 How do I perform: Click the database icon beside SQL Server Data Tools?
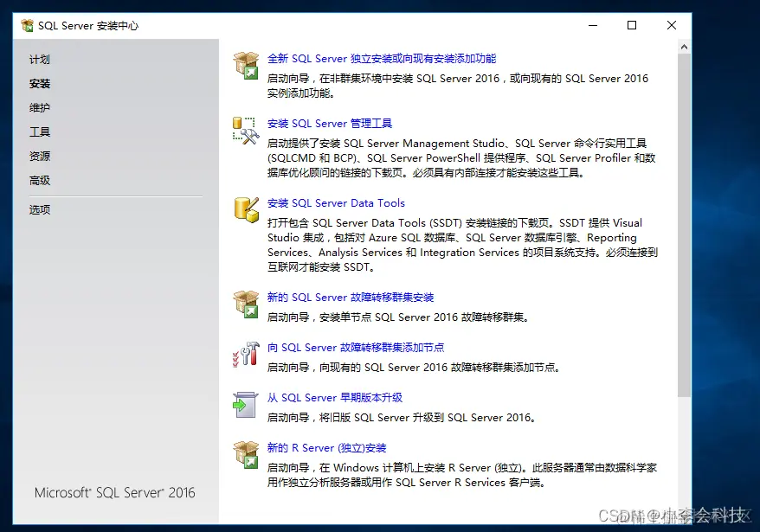(x=246, y=210)
